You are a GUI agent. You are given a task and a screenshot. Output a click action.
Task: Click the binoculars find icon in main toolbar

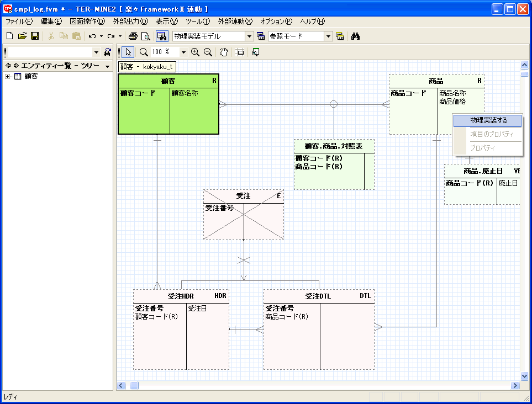coord(355,36)
